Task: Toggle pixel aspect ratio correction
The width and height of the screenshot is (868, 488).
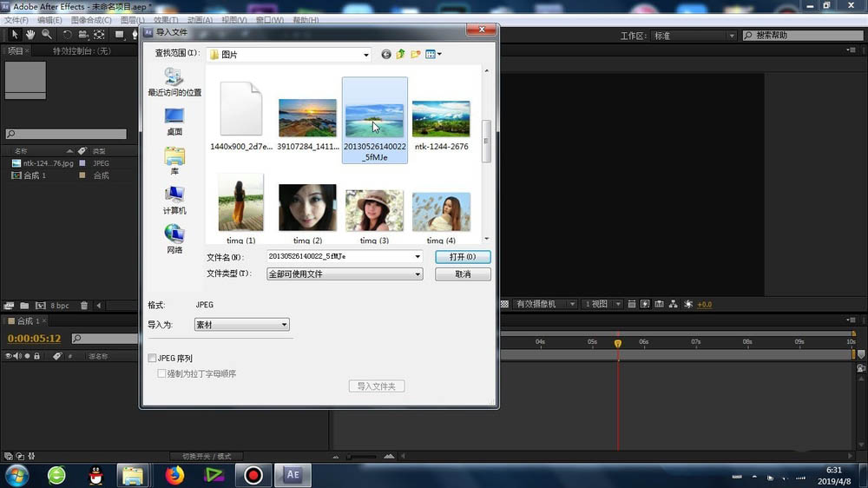Action: click(x=632, y=304)
